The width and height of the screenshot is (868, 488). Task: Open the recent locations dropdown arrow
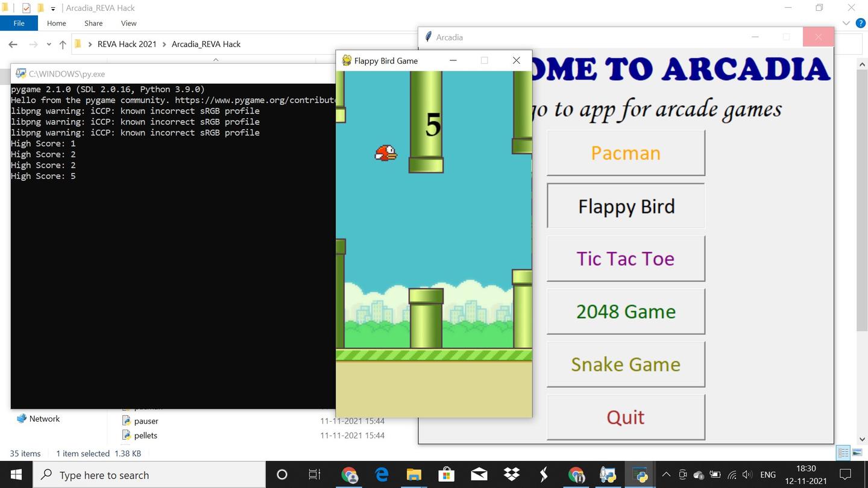(x=49, y=45)
